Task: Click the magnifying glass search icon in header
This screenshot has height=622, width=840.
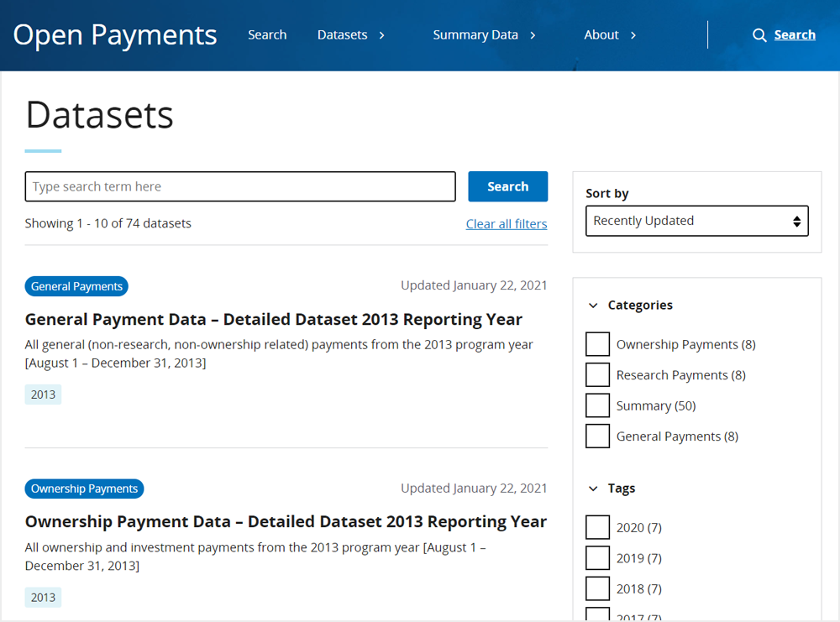Action: 759,35
